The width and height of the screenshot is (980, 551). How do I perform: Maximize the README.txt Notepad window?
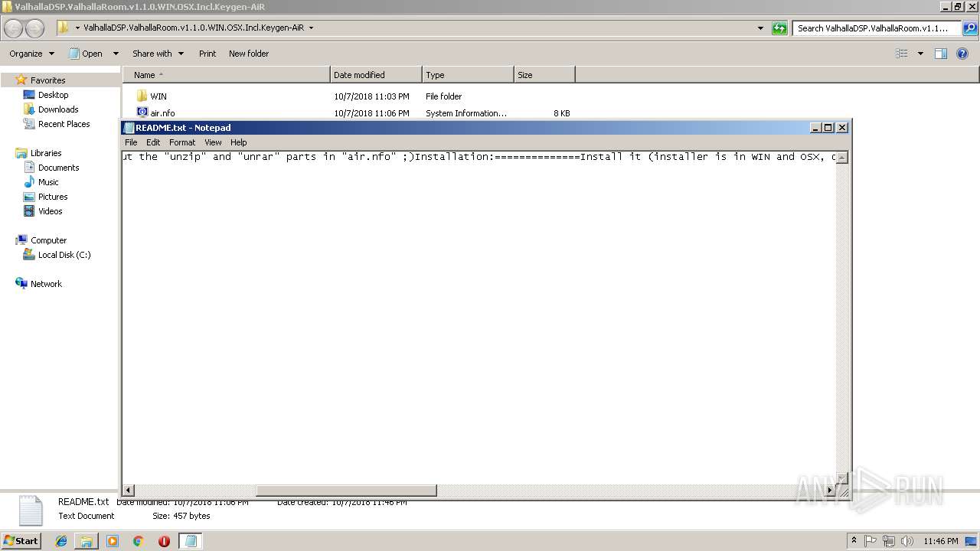pos(828,128)
